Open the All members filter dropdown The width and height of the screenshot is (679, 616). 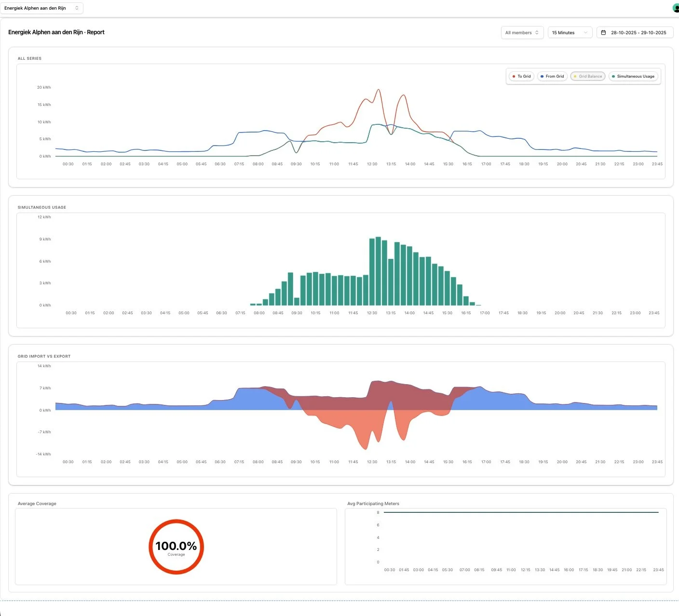522,33
